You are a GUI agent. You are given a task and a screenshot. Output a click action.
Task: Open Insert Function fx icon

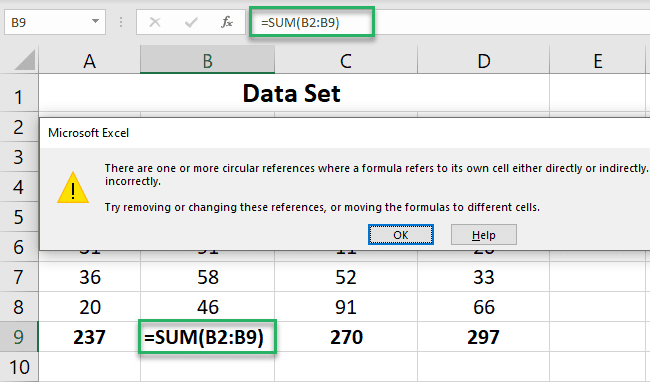tap(227, 22)
